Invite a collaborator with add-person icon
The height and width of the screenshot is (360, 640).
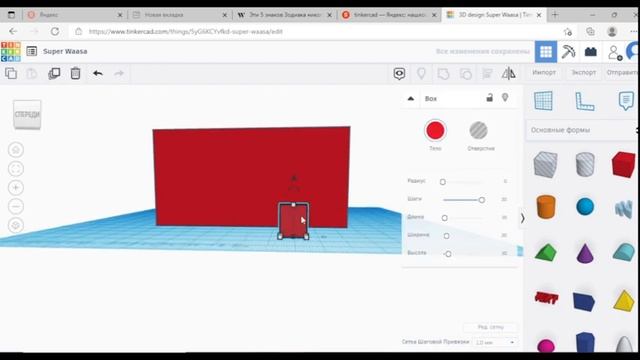tap(615, 52)
